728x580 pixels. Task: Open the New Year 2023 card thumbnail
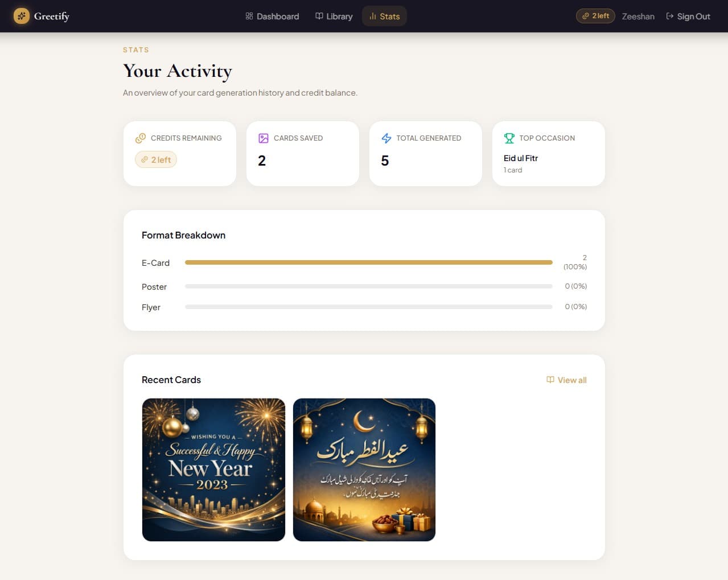tap(213, 470)
